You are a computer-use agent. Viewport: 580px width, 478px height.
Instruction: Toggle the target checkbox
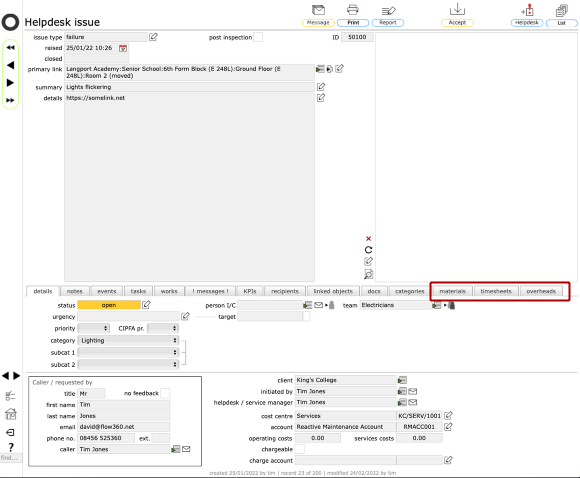306,317
